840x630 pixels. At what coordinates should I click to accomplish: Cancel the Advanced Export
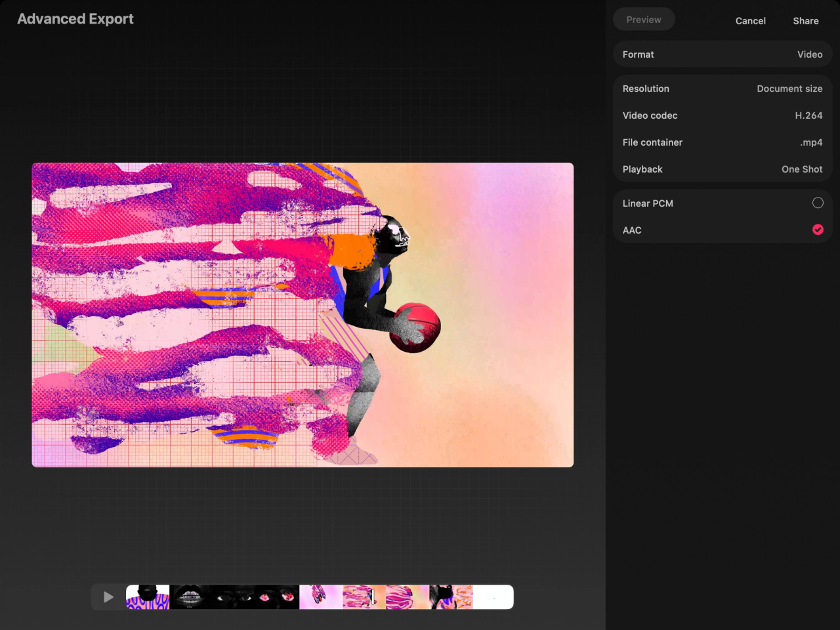pyautogui.click(x=750, y=20)
